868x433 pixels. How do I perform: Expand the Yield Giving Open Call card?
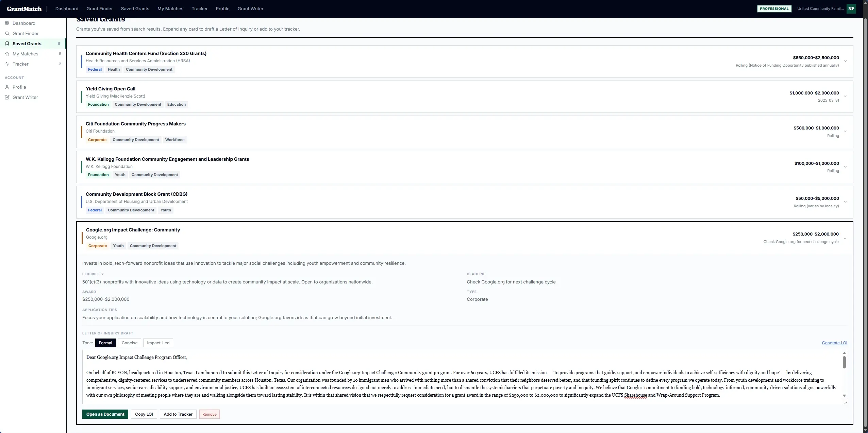(845, 97)
